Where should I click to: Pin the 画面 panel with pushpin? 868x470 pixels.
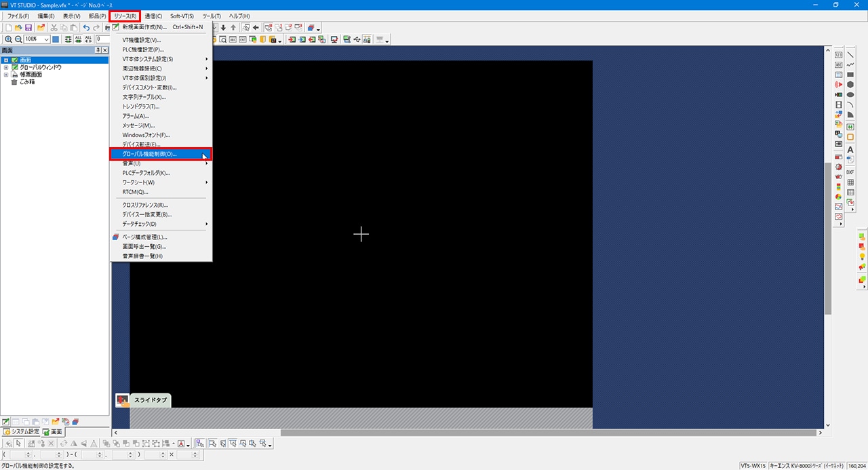click(x=98, y=51)
